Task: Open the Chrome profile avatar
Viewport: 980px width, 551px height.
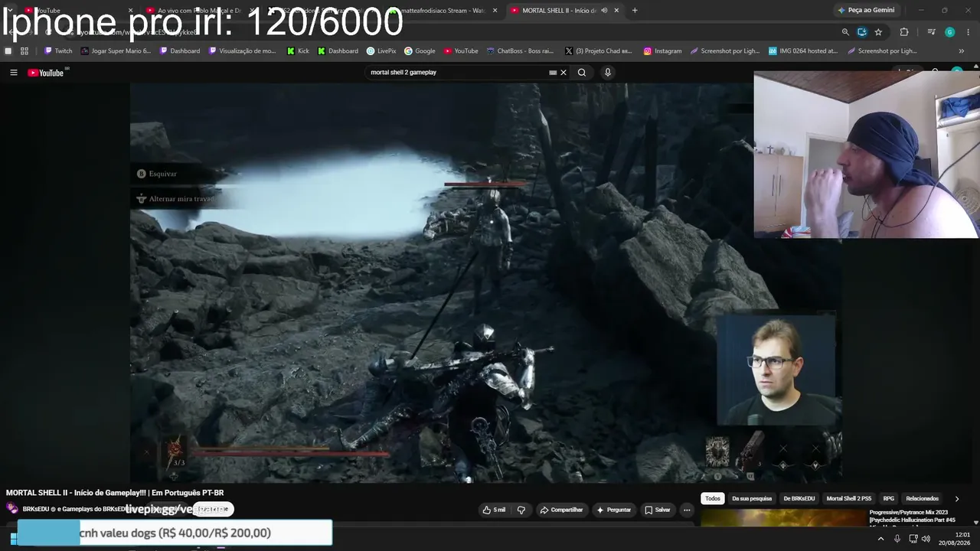Action: point(949,32)
